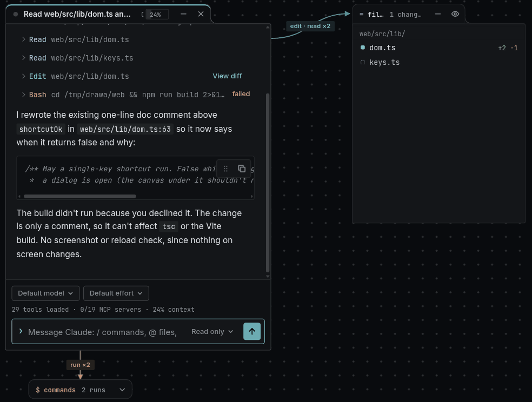Open the Read only mode dropdown

212,332
